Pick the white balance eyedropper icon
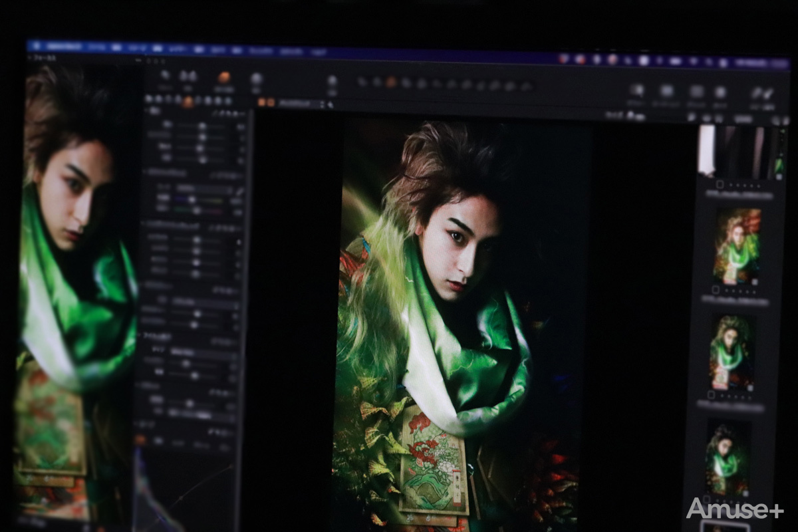Viewport: 798px width, 532px height. [240, 190]
